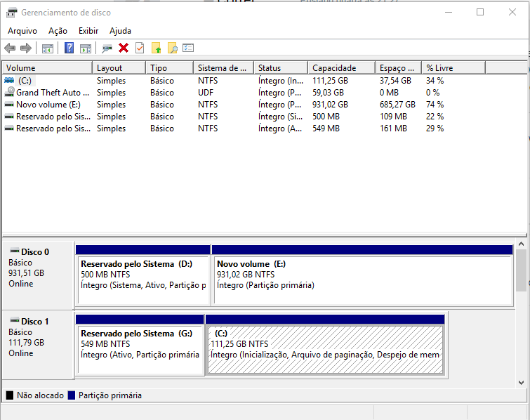Minimize the Gerenciamento de disco window
This screenshot has width=530, height=420.
tap(449, 12)
